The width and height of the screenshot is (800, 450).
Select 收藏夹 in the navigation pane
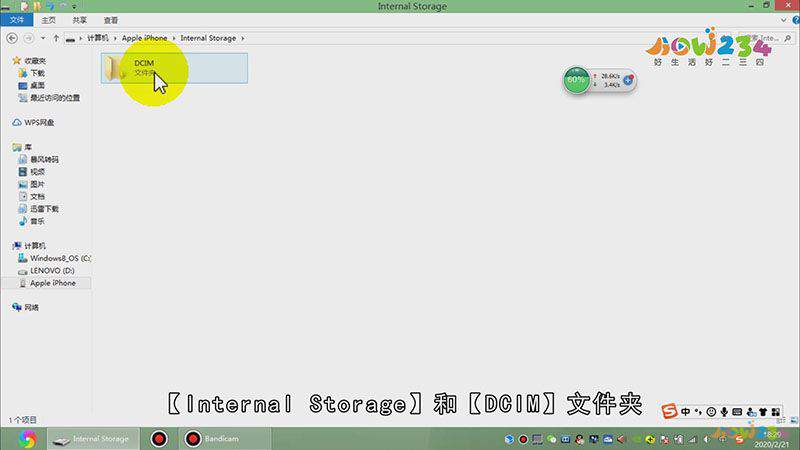click(35, 61)
